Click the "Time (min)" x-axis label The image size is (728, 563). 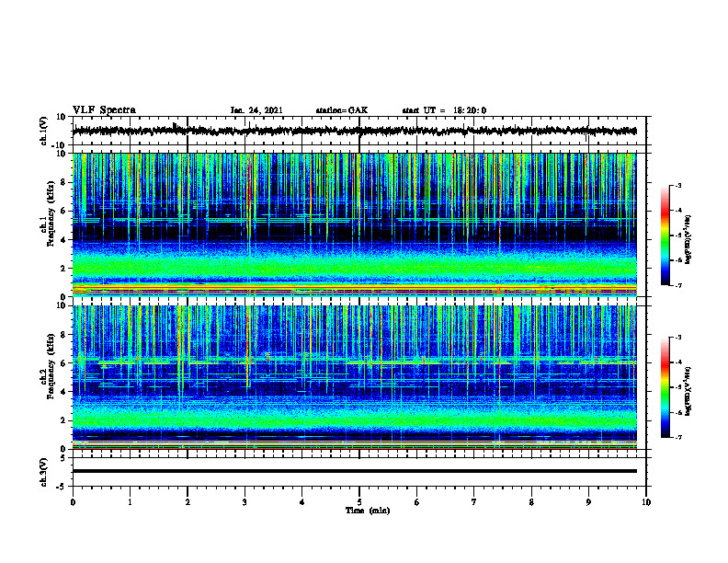368,511
